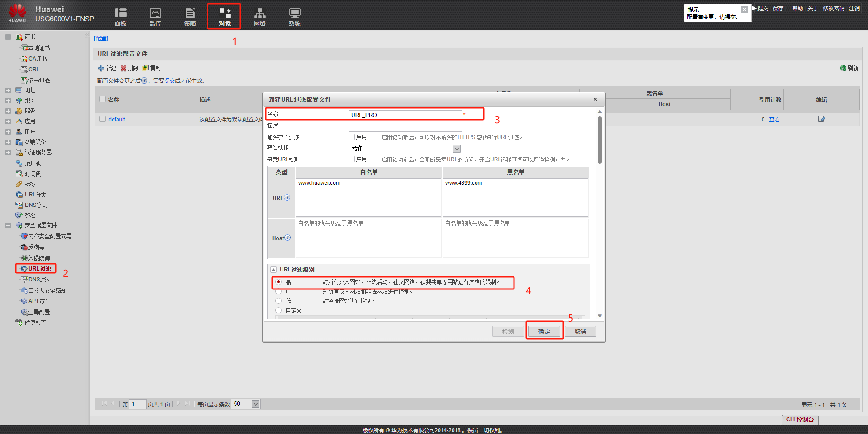
Task: Click the 策略 policy icon
Action: point(190,14)
